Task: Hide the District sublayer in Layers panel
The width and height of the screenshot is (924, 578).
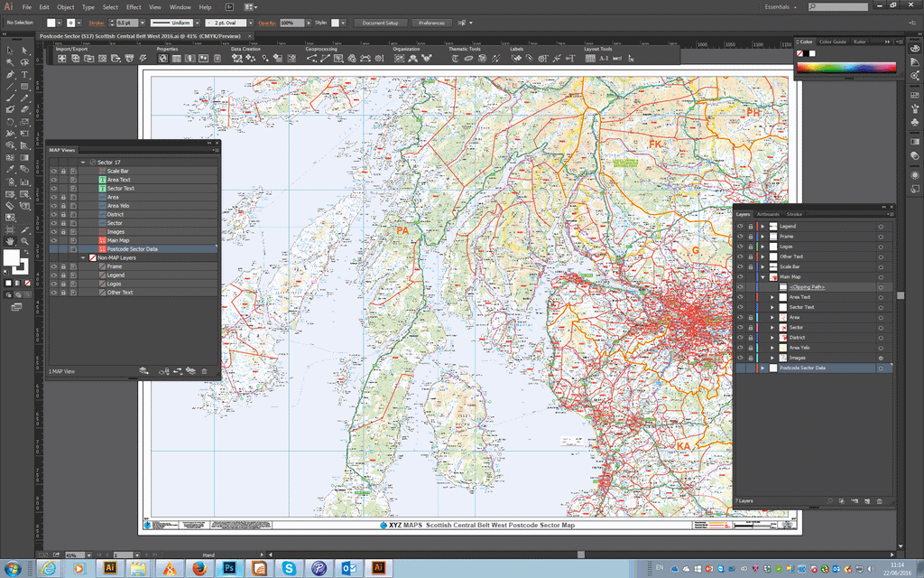Action: pyautogui.click(x=740, y=338)
